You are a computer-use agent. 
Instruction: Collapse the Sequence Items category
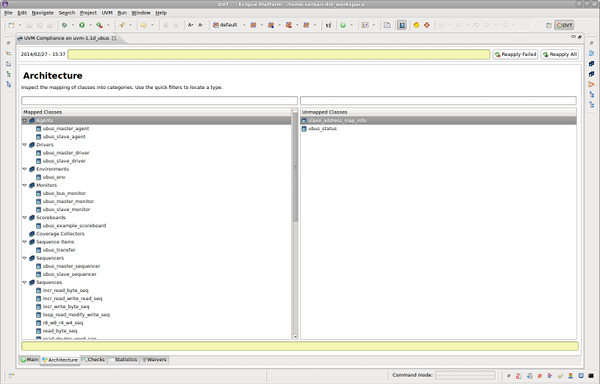24,242
